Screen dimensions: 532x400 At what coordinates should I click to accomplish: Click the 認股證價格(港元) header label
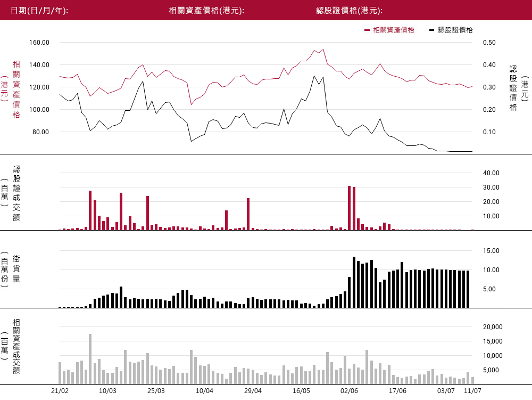[x=350, y=11]
